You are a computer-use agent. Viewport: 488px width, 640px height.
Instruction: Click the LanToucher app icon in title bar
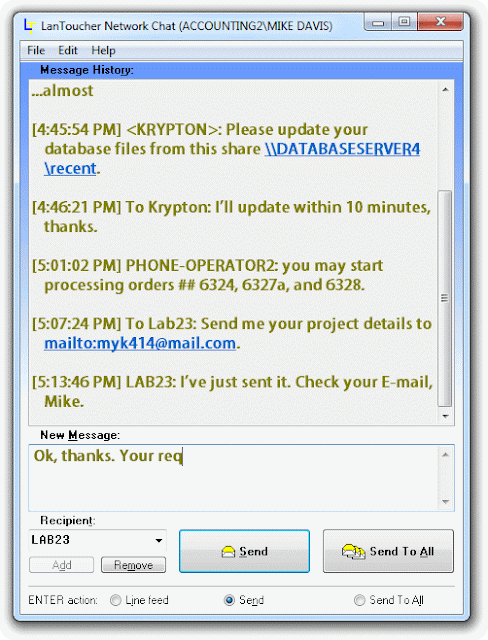point(29,26)
